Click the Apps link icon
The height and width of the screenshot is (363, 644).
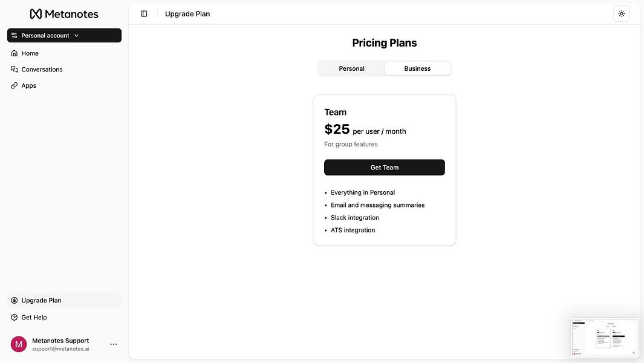point(15,86)
